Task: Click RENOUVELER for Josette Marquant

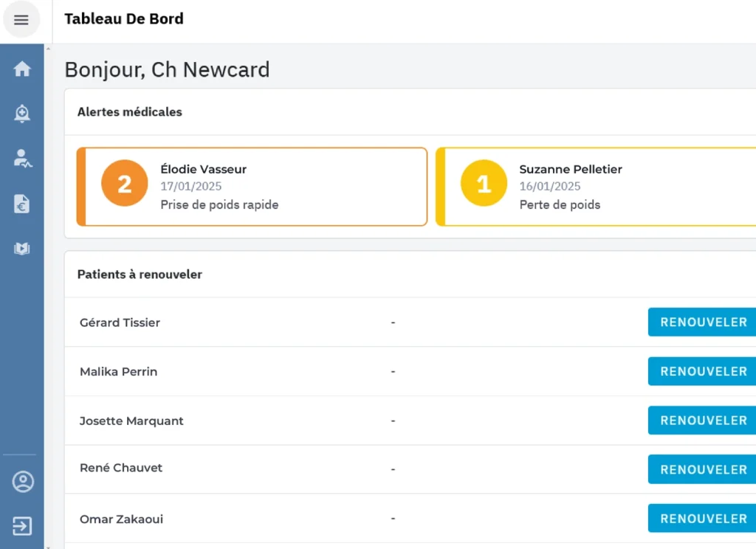Action: (x=700, y=420)
